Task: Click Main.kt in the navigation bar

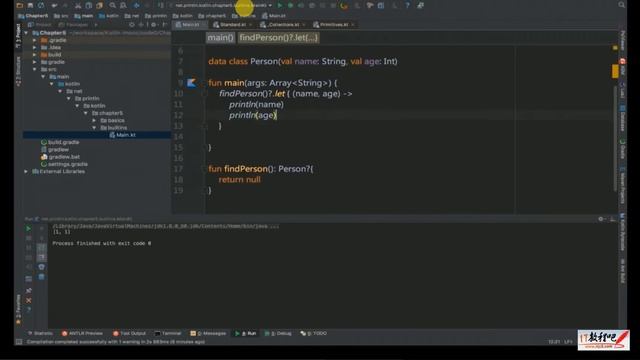Action: click(274, 16)
